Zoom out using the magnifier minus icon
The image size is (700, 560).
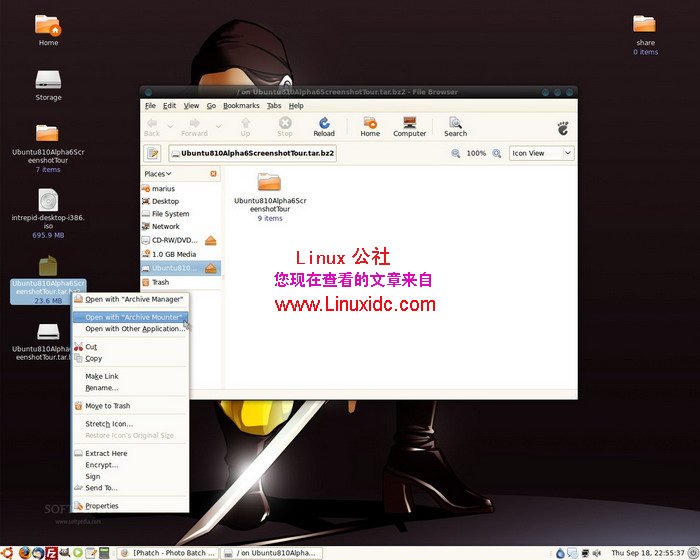(x=455, y=153)
